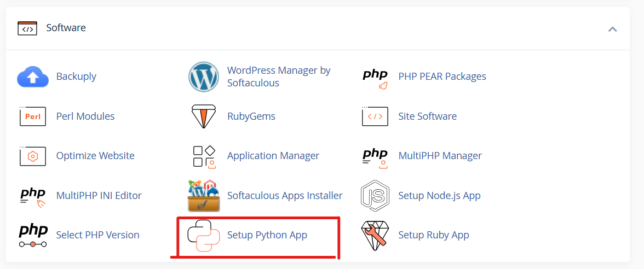
Task: Click the Backuply cloud upload icon
Action: coord(33,77)
